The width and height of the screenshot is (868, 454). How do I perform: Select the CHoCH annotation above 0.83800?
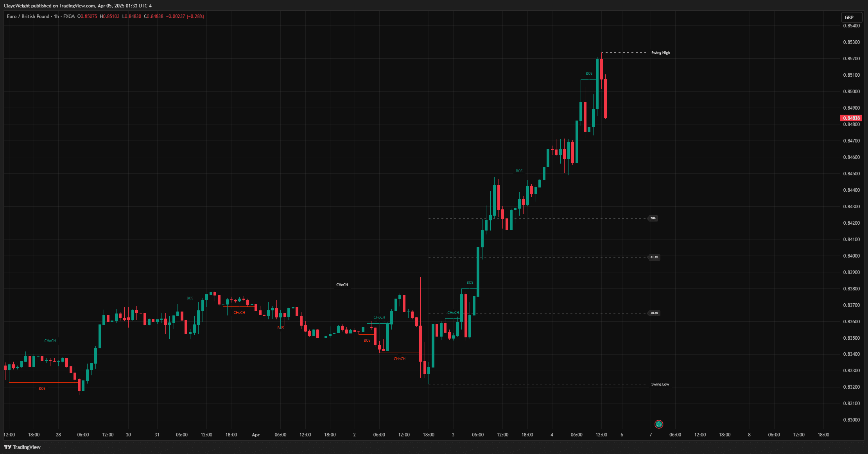[x=342, y=285]
